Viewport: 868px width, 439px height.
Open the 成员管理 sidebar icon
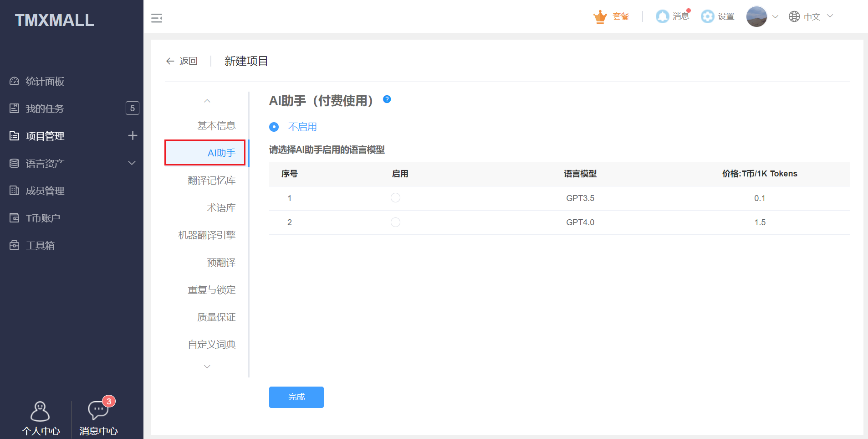click(14, 191)
